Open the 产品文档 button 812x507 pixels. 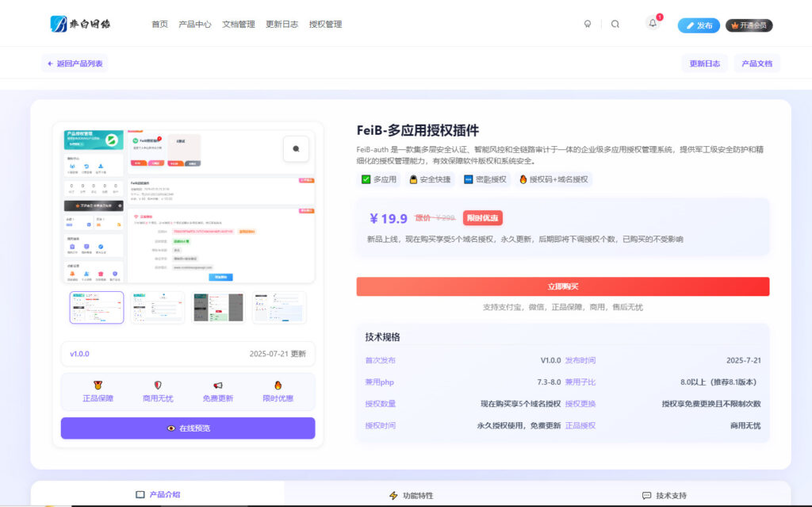point(756,63)
